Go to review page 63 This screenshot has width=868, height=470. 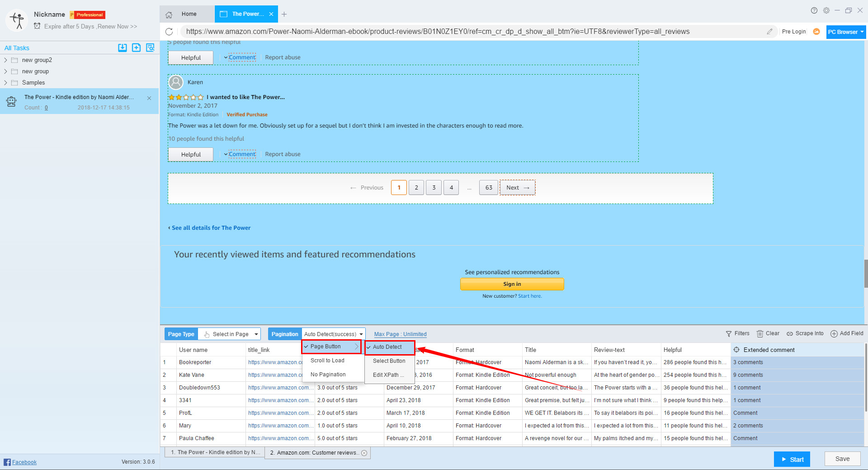pyautogui.click(x=489, y=188)
